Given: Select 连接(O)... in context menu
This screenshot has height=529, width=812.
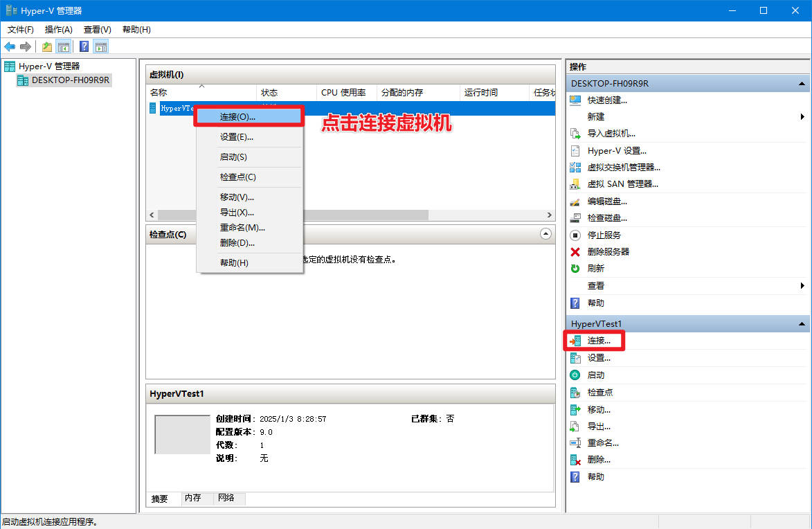Looking at the screenshot, I should [237, 117].
